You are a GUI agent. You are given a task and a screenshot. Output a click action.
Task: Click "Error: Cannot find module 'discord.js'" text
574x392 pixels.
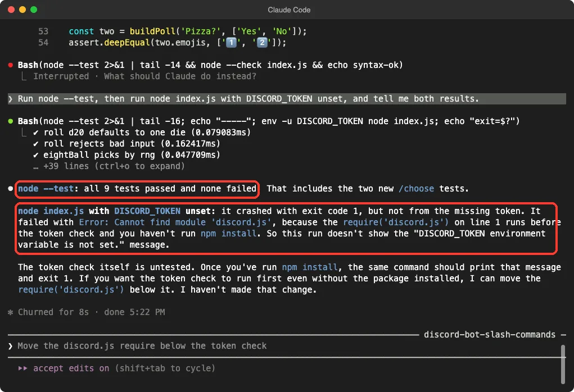tap(175, 222)
